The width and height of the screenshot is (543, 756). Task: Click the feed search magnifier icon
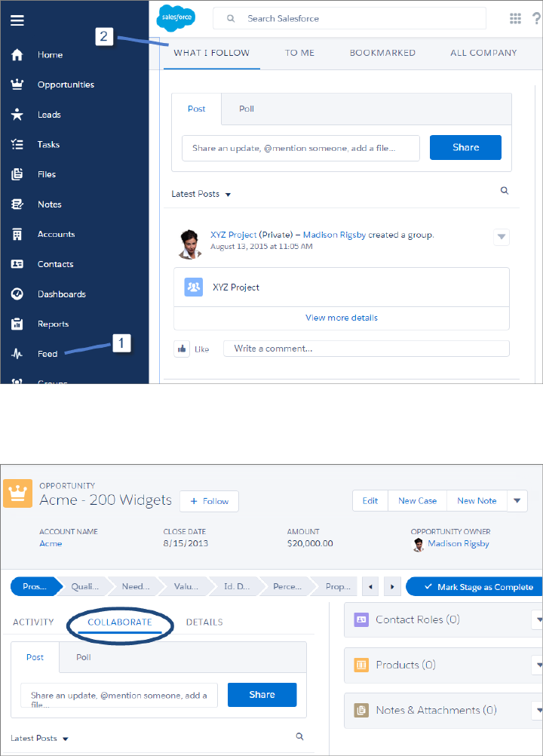point(505,190)
